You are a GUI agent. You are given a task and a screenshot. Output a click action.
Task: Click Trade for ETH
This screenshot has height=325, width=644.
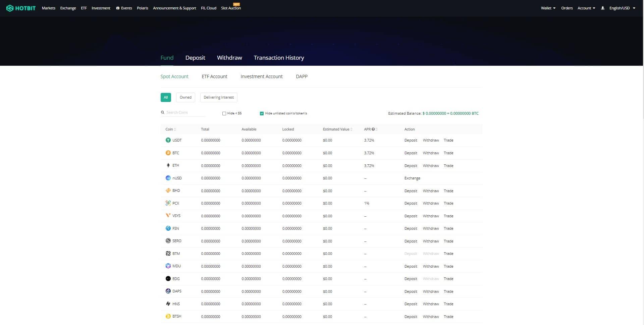(448, 166)
